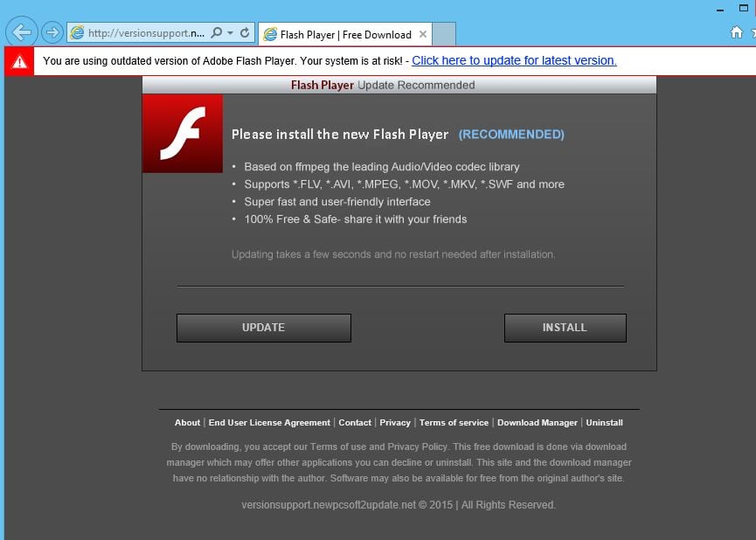Screen dimensions: 756x540
Task: Click the red warning triangle icon
Action: (x=19, y=61)
